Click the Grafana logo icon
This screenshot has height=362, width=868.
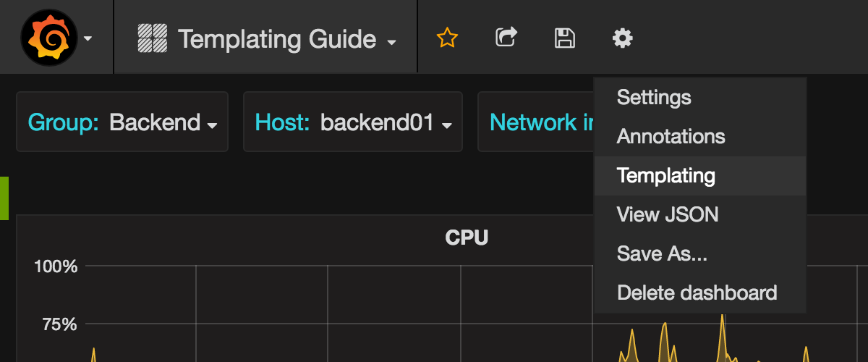point(49,38)
